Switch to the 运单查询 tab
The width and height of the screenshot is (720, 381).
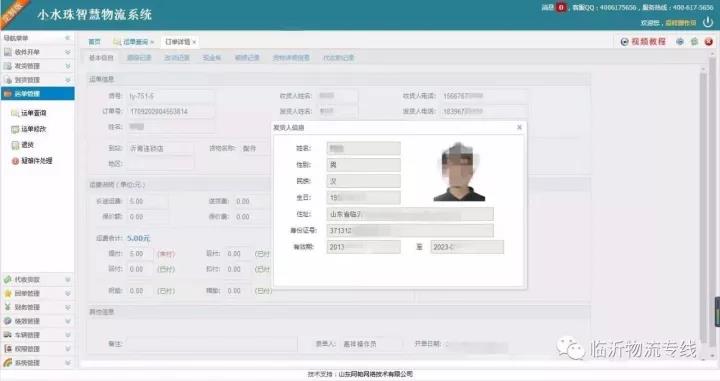click(133, 42)
